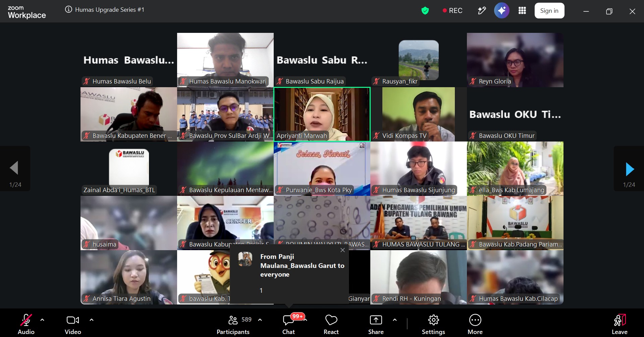Select Humas Bawaslu Sijunjung video tile
The width and height of the screenshot is (644, 337).
pos(419,169)
